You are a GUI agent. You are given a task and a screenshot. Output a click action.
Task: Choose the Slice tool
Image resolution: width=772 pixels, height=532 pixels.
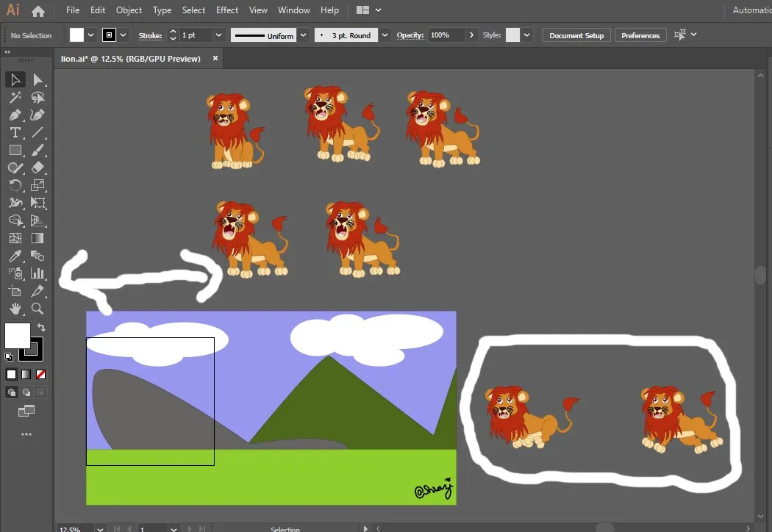[x=37, y=291]
